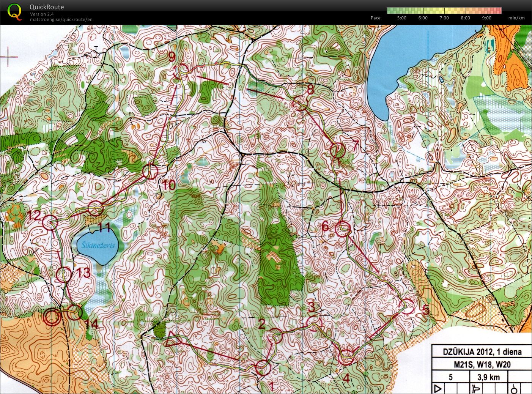532x394 pixels.
Task: Click the start triangle symbol in legend box
Action: coord(438,389)
